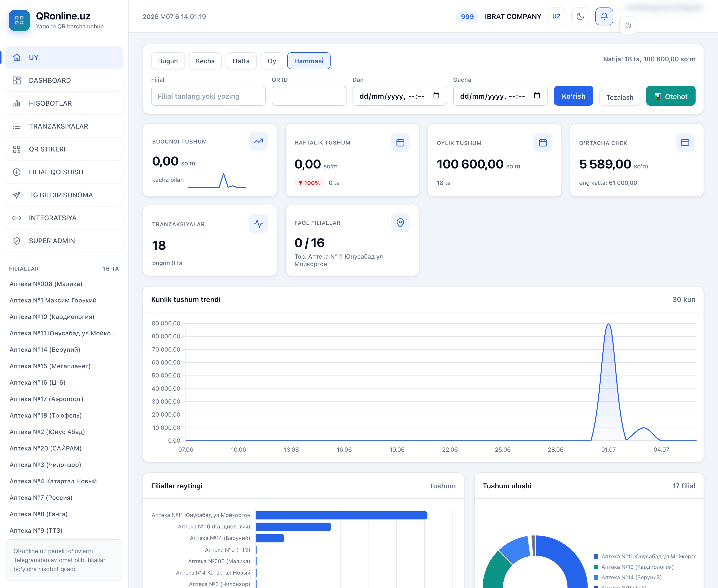Select branch Аптека №20 (САЙРАМ)
This screenshot has width=718, height=588.
point(46,448)
